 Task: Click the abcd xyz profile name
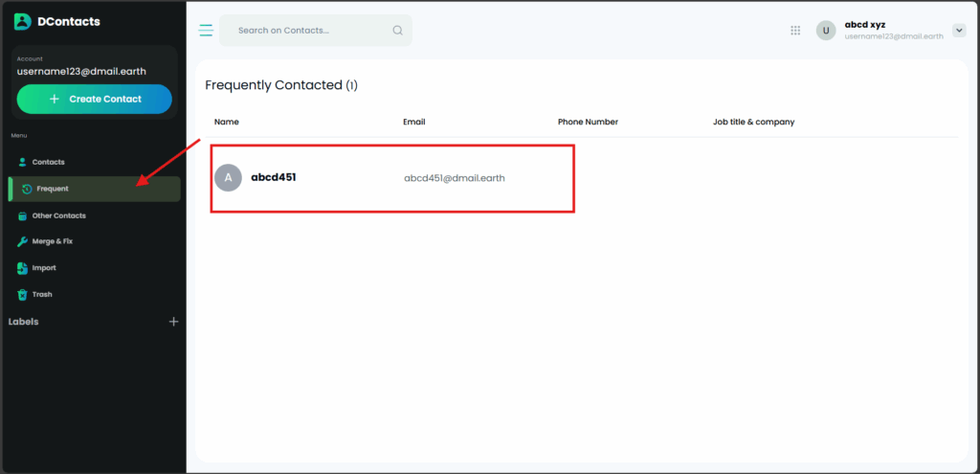(864, 25)
